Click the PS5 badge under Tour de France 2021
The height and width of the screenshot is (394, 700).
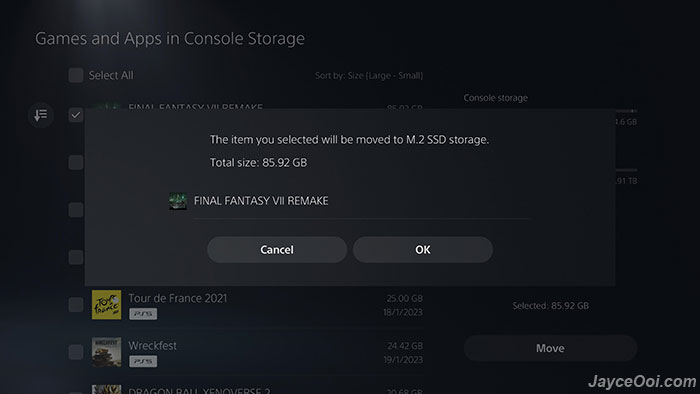[143, 314]
